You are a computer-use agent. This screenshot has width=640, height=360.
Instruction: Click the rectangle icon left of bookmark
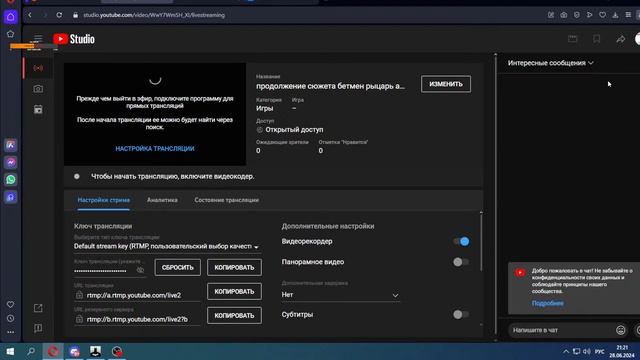tap(573, 39)
